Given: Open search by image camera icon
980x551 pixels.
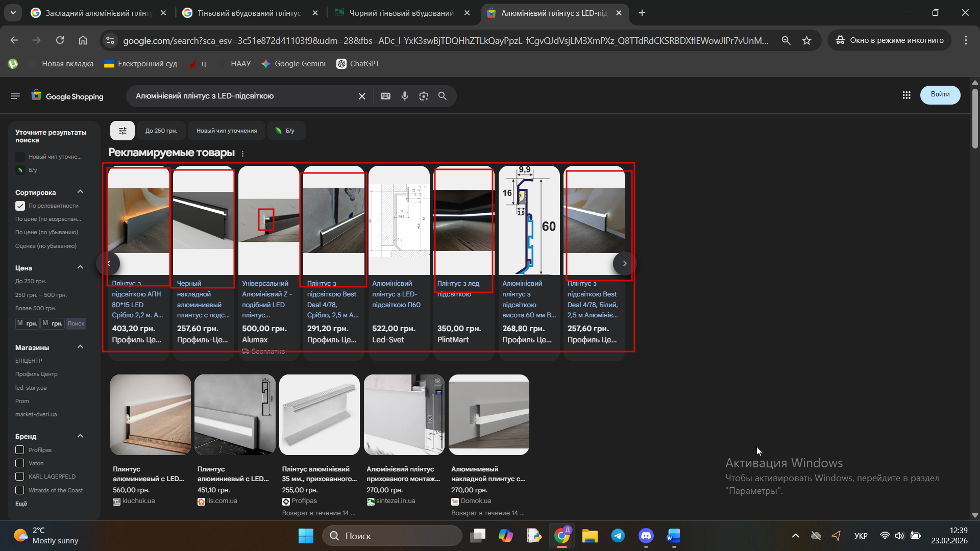Looking at the screenshot, I should click(424, 96).
